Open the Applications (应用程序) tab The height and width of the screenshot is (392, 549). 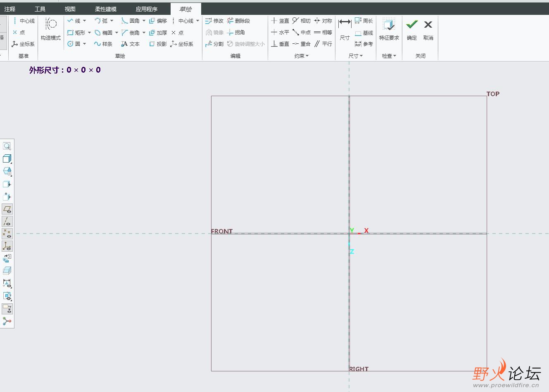(x=147, y=9)
